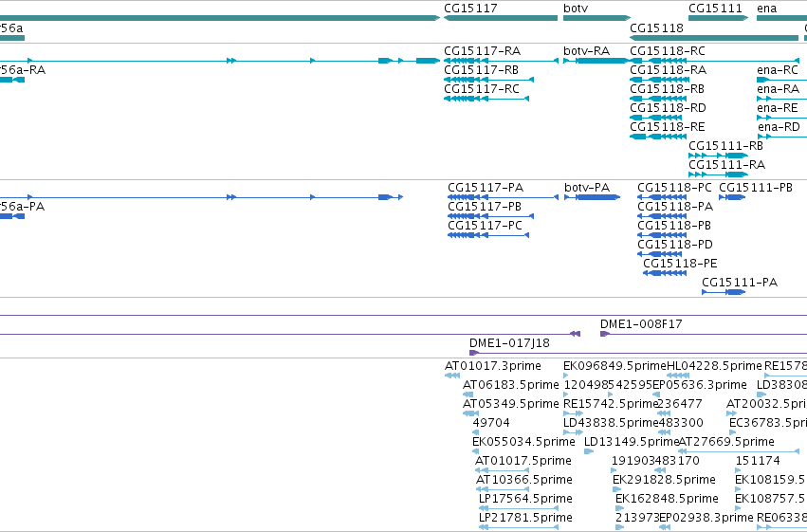The height and width of the screenshot is (532, 807).
Task: Click EST AT20032.5prime label
Action: pos(766,404)
